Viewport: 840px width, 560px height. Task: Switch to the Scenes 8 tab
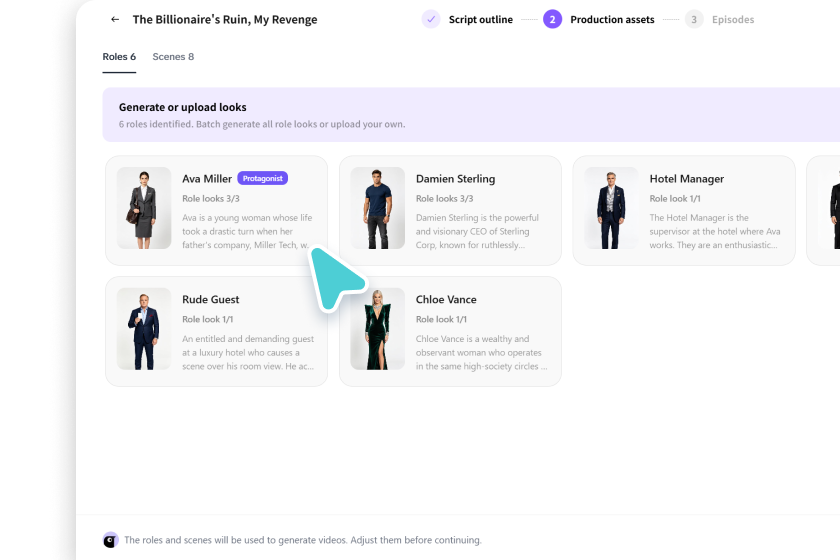coord(173,57)
